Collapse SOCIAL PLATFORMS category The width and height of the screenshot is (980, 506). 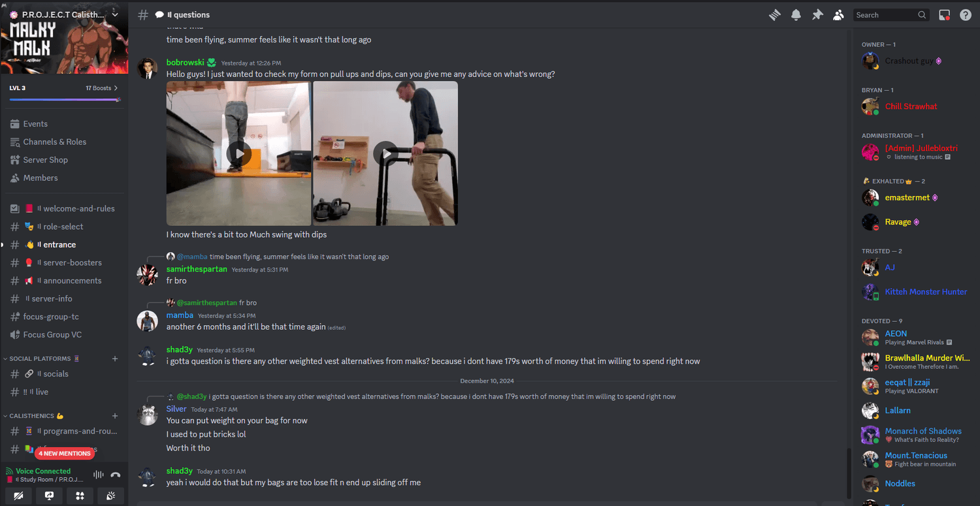coord(40,358)
